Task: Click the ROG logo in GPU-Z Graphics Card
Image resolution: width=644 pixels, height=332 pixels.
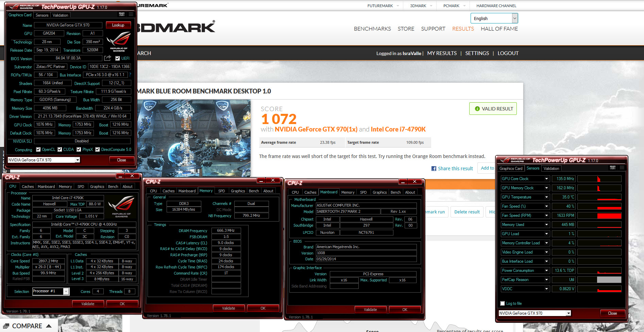Action: coord(119,41)
